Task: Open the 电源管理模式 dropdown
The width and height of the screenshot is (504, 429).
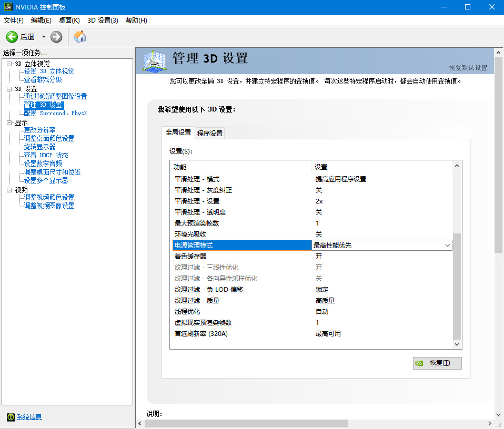Action: point(447,246)
